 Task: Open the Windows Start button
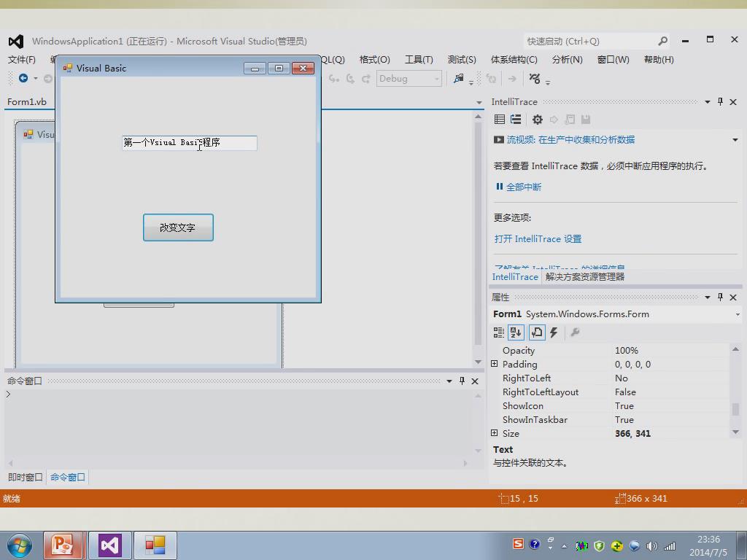[19, 545]
